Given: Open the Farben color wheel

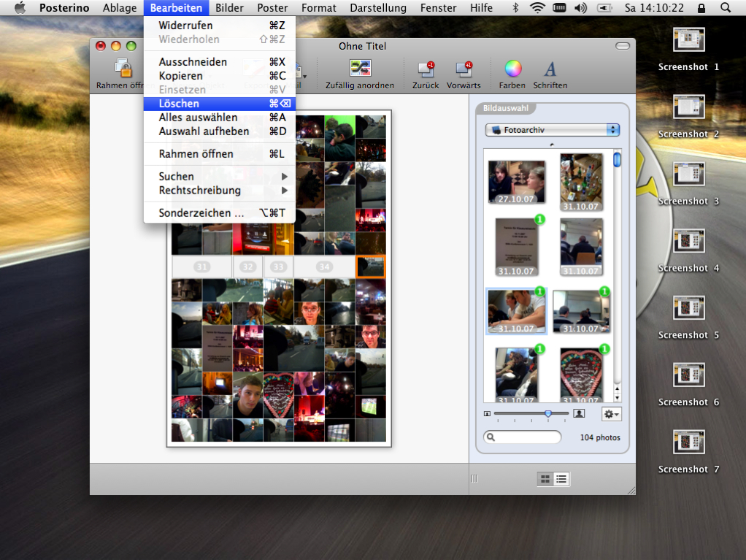Looking at the screenshot, I should pos(513,69).
